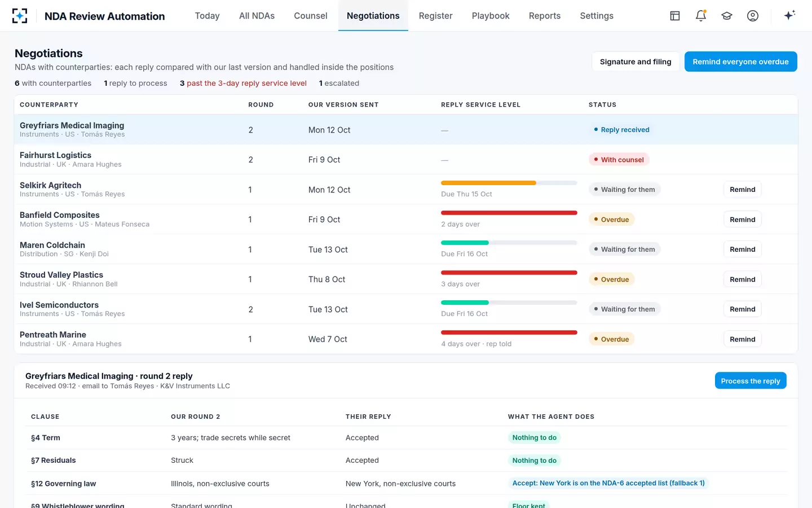Remind Maren Coldchain

[x=743, y=249]
